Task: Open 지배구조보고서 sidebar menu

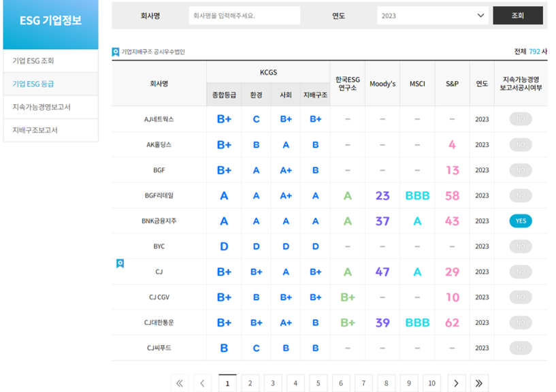Action: (51, 130)
